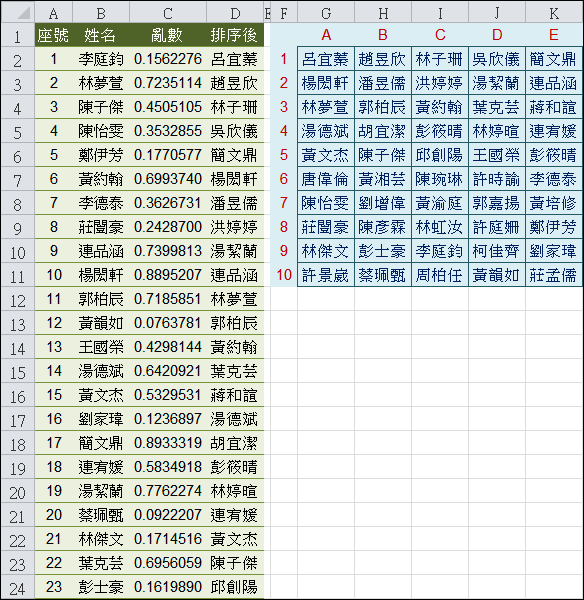Select the cell with 0.8895207

[x=168, y=275]
